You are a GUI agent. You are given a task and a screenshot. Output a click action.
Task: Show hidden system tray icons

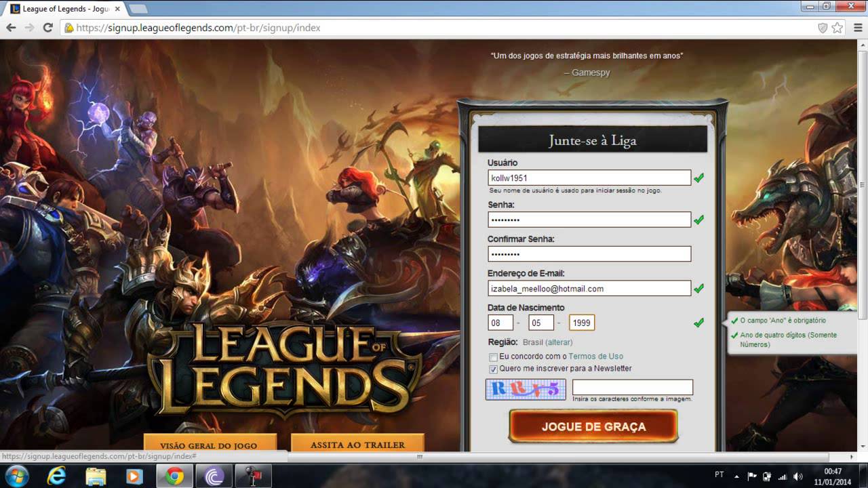pos(737,476)
